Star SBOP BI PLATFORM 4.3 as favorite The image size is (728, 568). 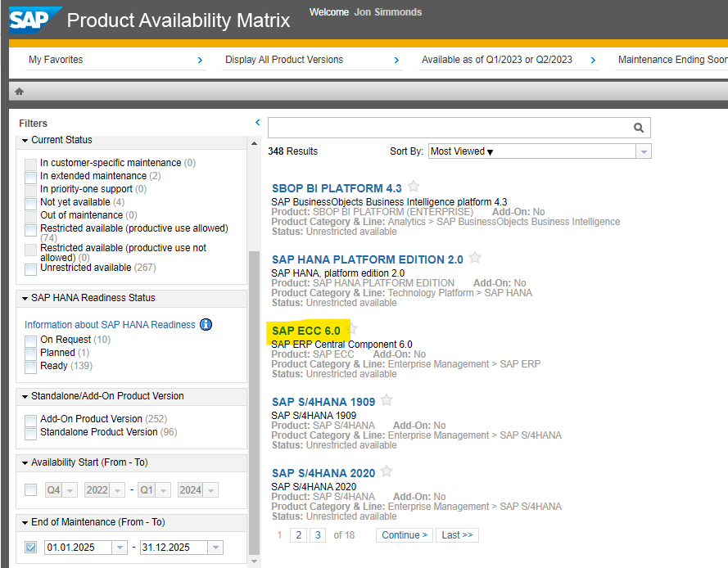[414, 187]
